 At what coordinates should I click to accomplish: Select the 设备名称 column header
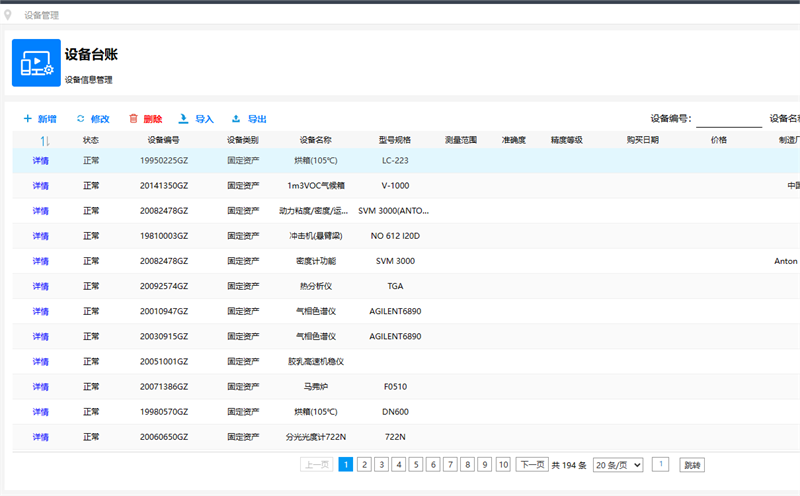(316, 140)
